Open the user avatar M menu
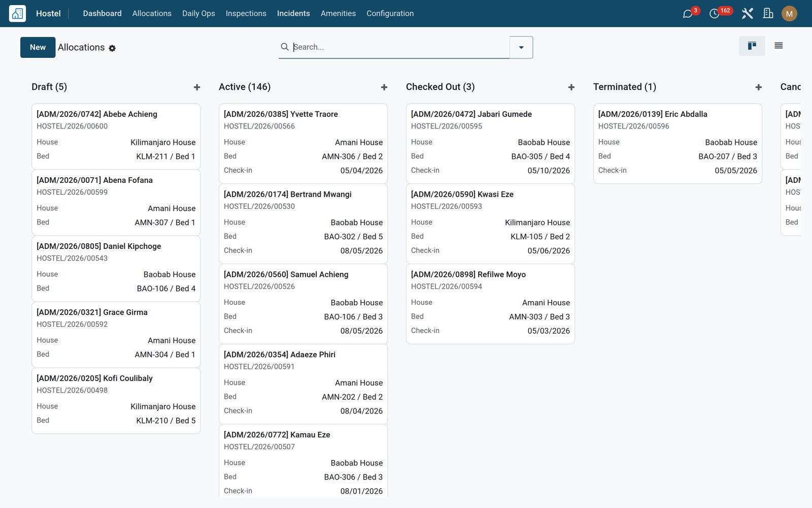Image resolution: width=812 pixels, height=508 pixels. [x=789, y=14]
